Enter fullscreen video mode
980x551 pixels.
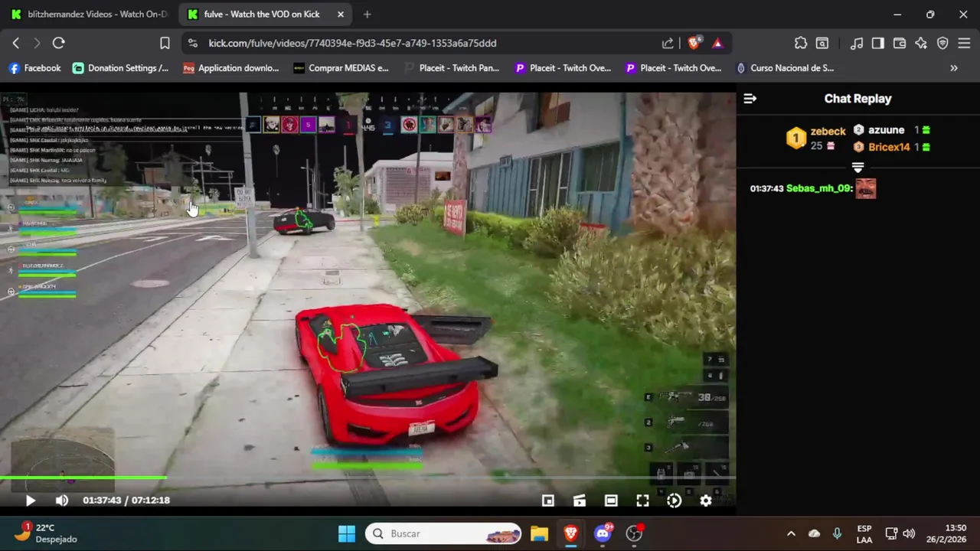coord(642,500)
